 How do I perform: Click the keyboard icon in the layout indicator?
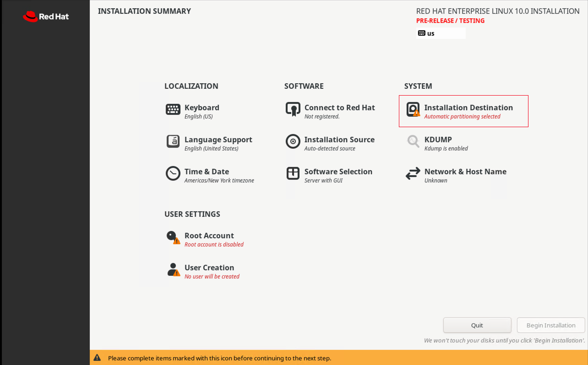(x=422, y=33)
